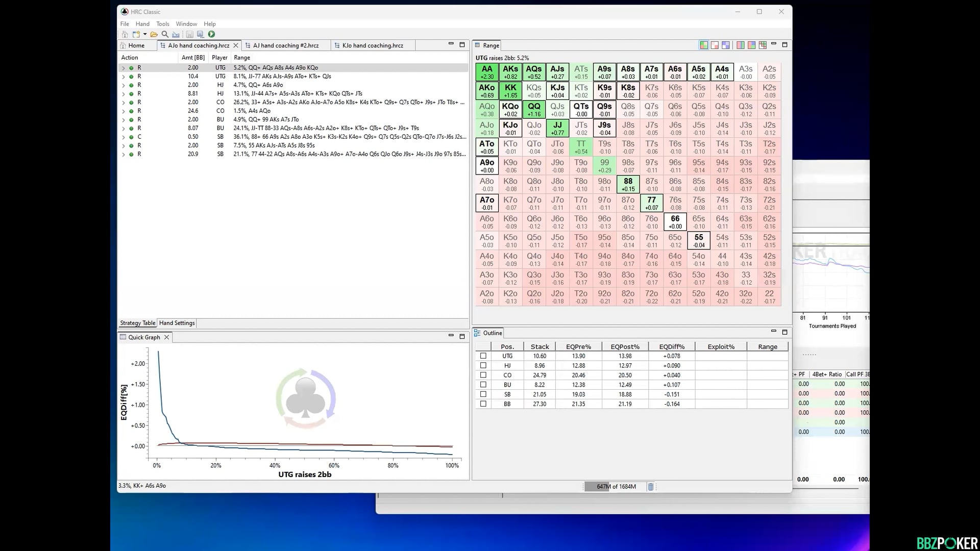This screenshot has height=551, width=980.
Task: Click the trash can garbage collector icon
Action: (651, 487)
